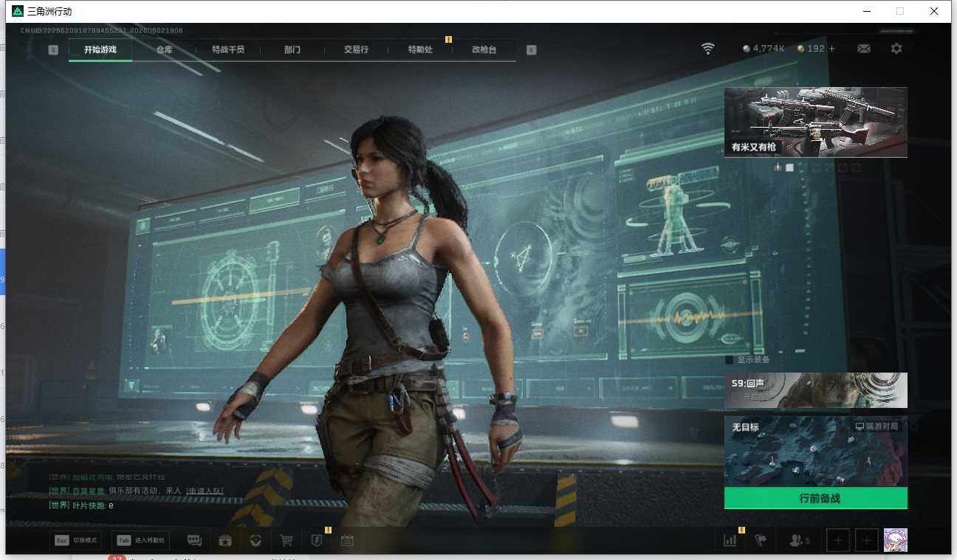
Task: Open the mail inbox envelope icon
Action: (863, 49)
